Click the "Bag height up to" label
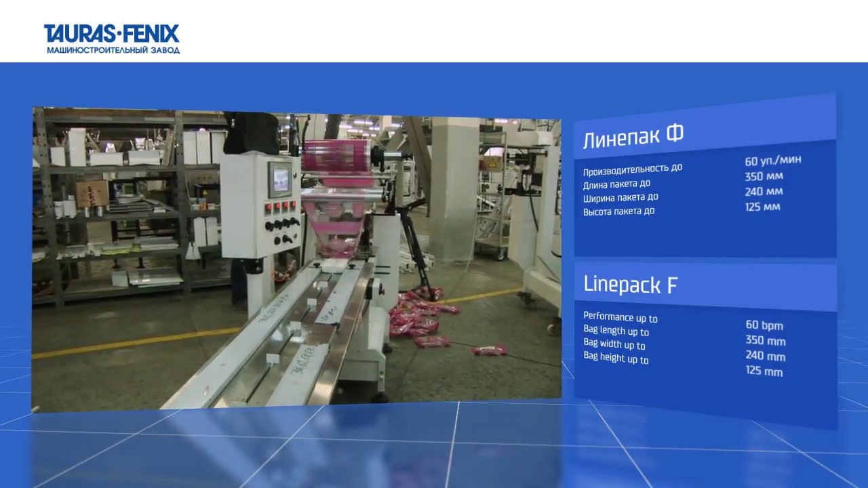The width and height of the screenshot is (868, 488). pyautogui.click(x=616, y=358)
